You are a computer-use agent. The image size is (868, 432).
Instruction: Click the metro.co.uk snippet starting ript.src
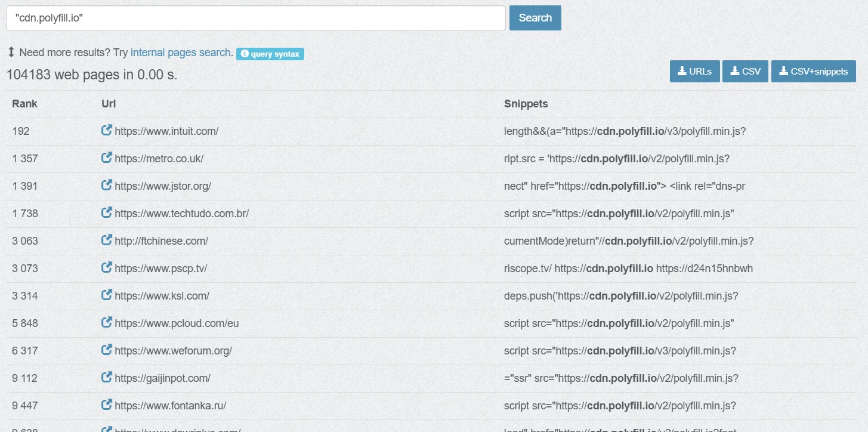click(x=617, y=159)
